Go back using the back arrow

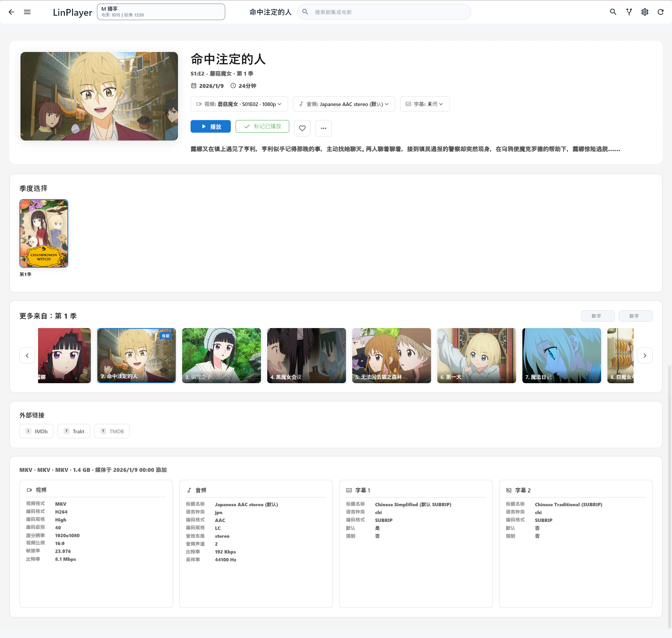(12, 12)
